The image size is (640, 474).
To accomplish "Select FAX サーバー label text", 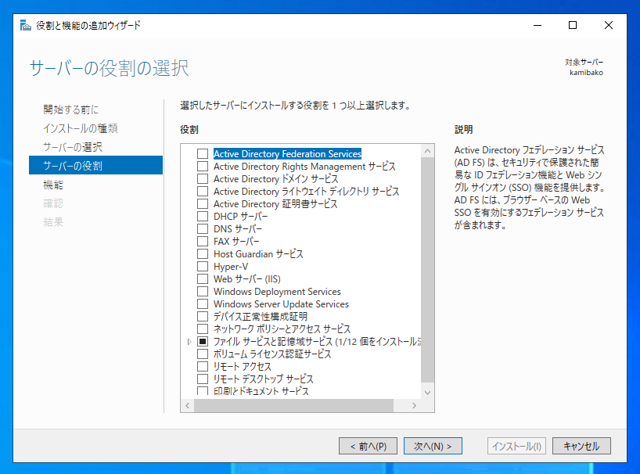I will [236, 241].
